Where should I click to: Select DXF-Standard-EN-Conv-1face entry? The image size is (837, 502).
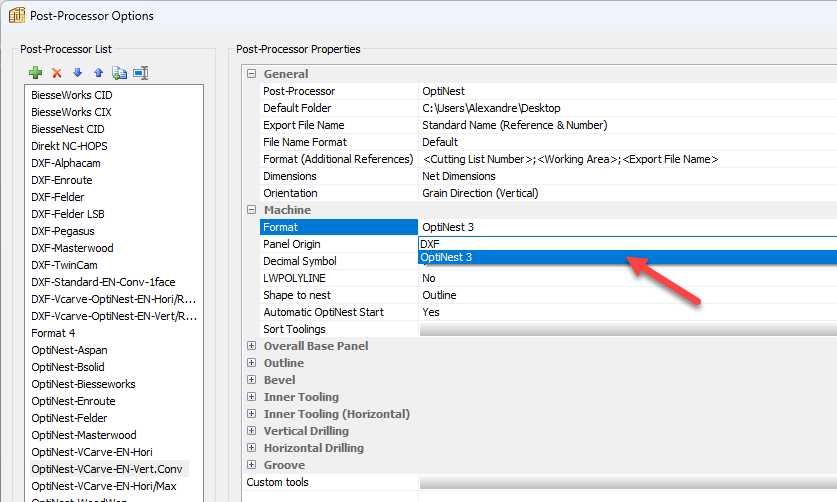[103, 282]
